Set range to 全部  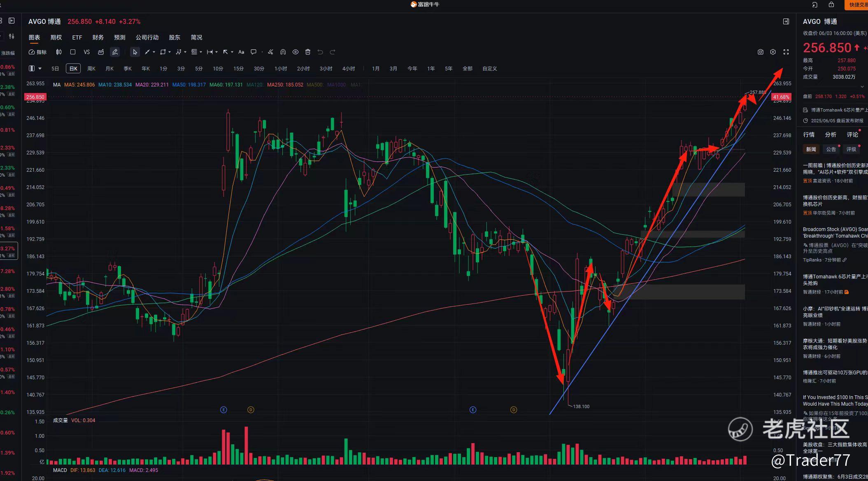tap(468, 69)
